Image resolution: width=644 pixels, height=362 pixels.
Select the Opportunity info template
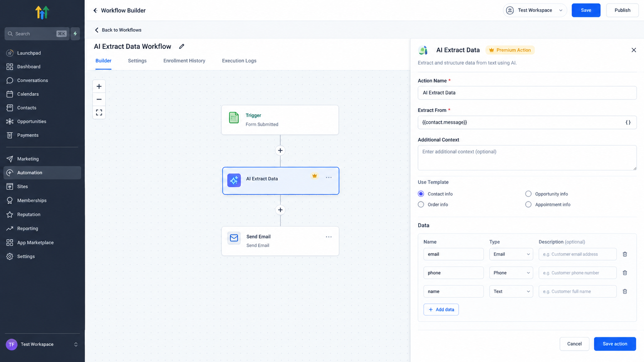click(528, 194)
